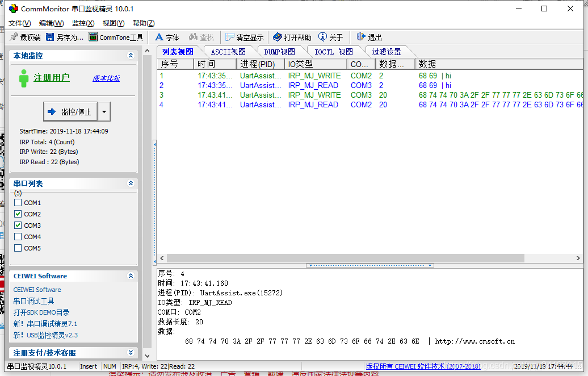
Task: Click the horizontal scrollbar thumb in the list
Action: pos(345,258)
